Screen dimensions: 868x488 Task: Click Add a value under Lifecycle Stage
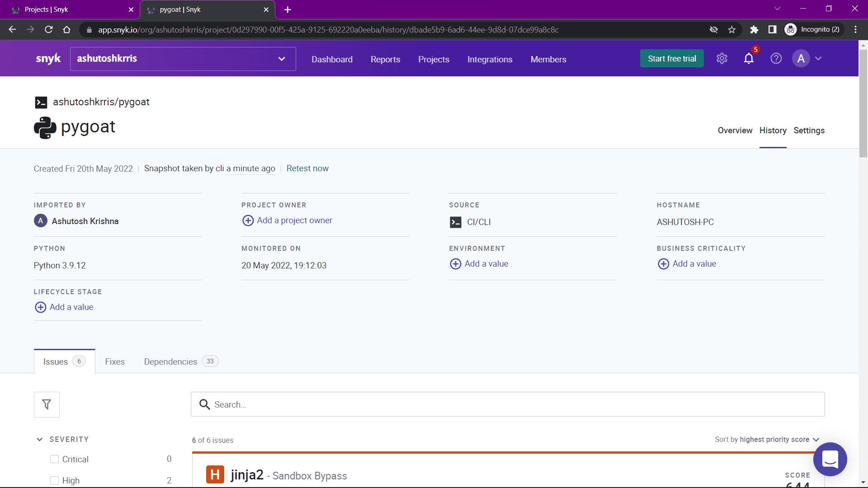click(71, 307)
